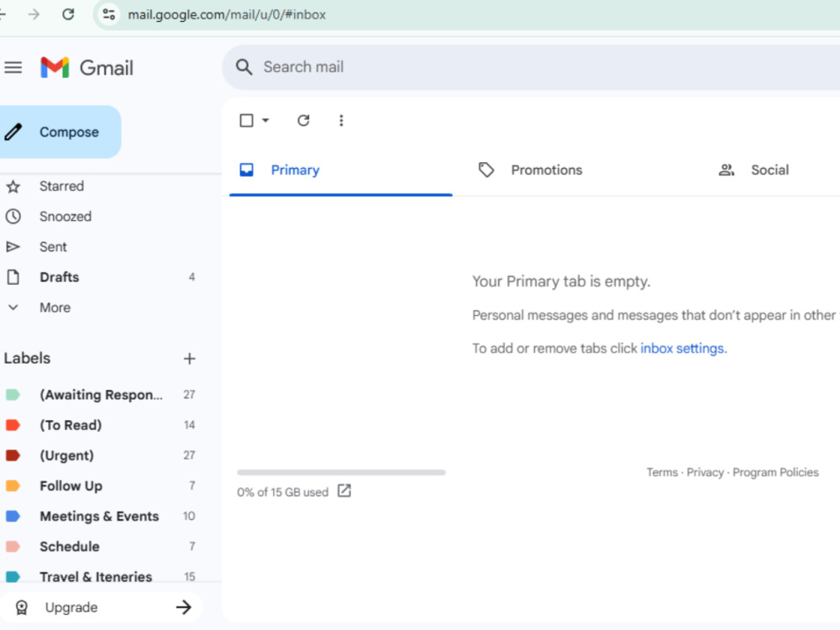840x630 pixels.
Task: Click the pencil icon in Compose
Action: (13, 132)
